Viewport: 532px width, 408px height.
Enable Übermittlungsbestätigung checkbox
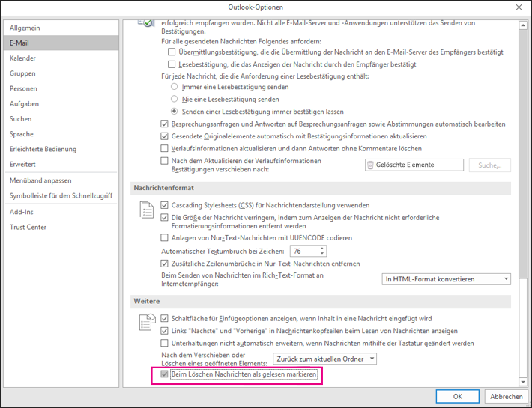(172, 52)
